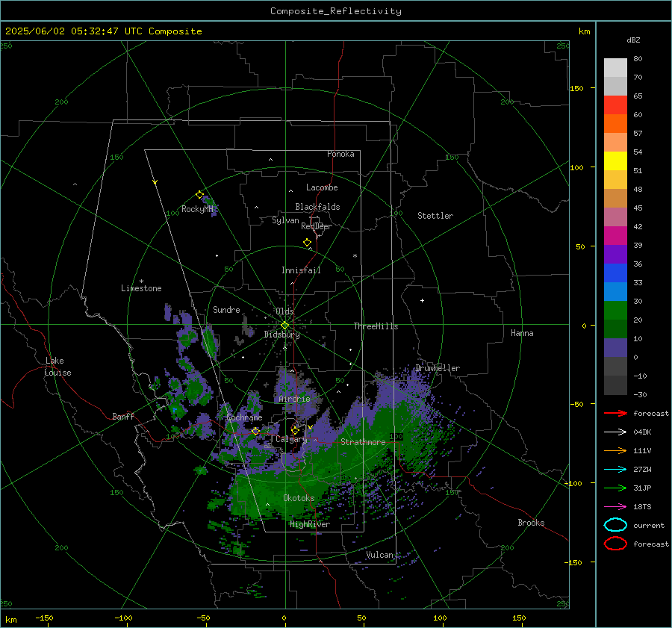This screenshot has width=672, height=628.
Task: Click the Lacombe town label
Action: click(322, 187)
